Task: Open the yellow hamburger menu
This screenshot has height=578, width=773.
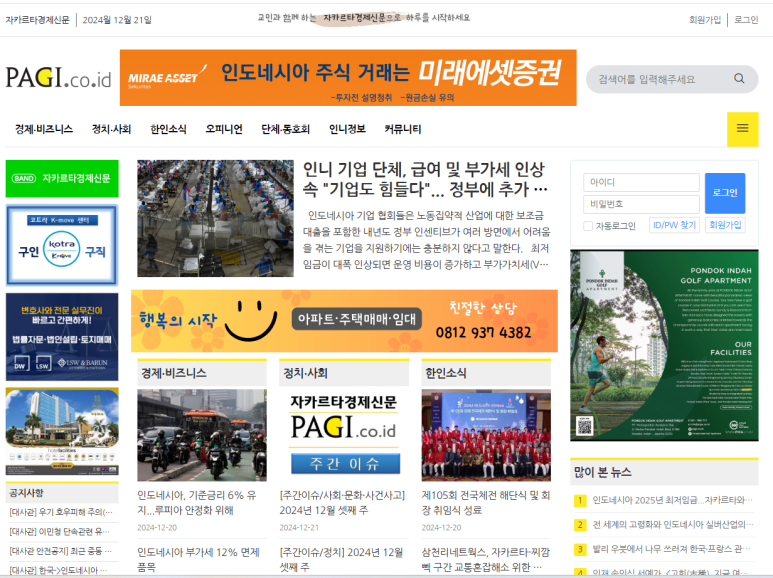Action: [x=742, y=129]
